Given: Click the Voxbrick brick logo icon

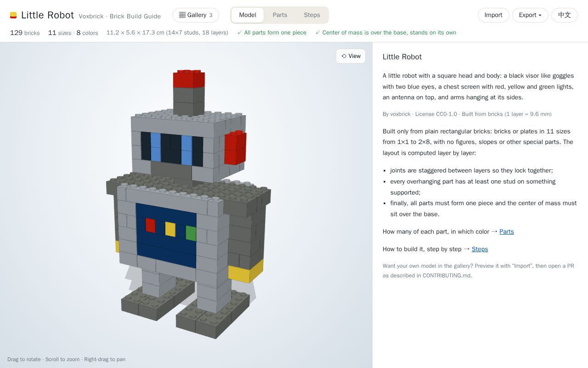Looking at the screenshot, I should [13, 15].
